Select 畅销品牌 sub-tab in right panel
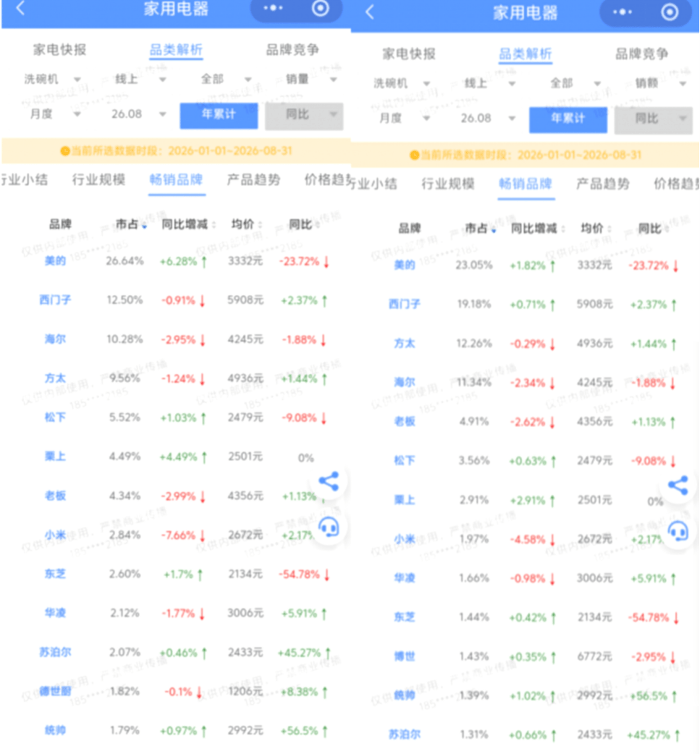700x754 pixels. tap(525, 183)
